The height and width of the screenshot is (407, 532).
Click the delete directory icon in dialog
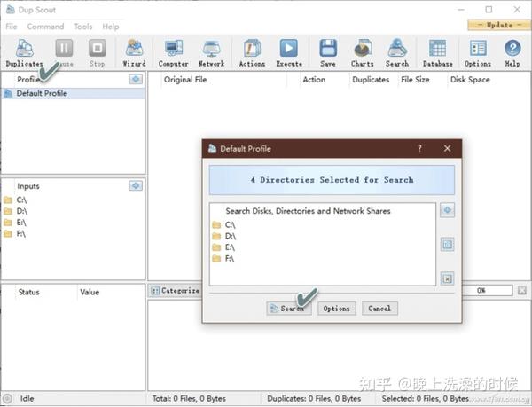tap(448, 278)
